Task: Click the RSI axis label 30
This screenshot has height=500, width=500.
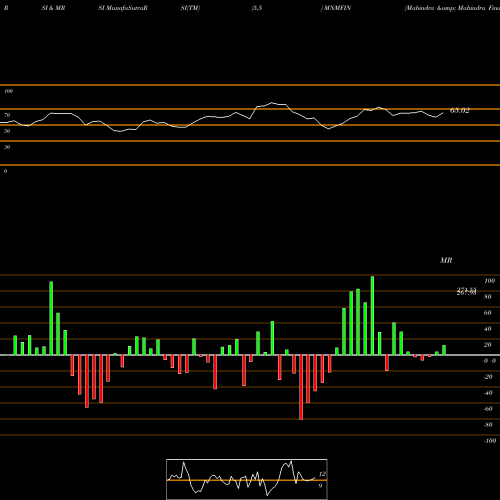Action: pyautogui.click(x=7, y=147)
